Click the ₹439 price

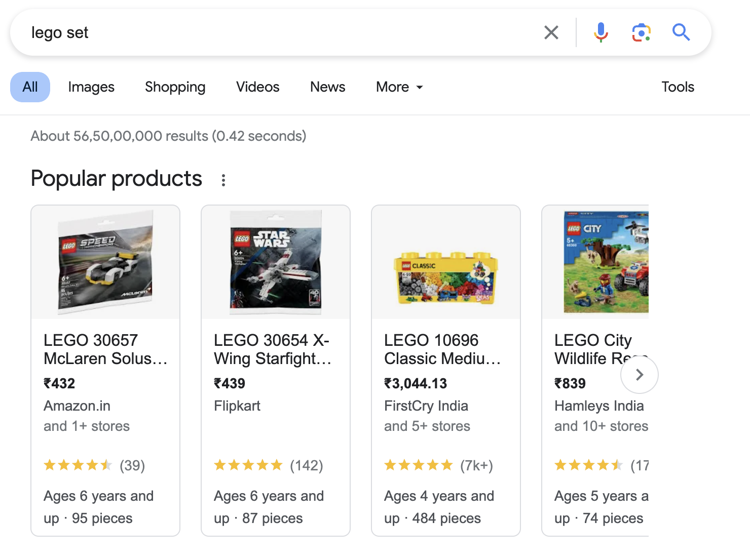tap(230, 383)
